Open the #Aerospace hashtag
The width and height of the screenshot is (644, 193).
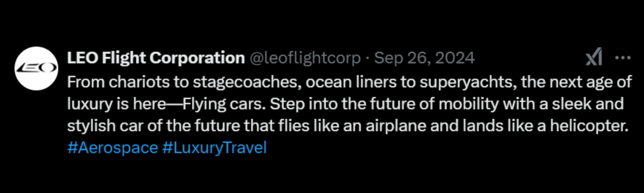(112, 148)
